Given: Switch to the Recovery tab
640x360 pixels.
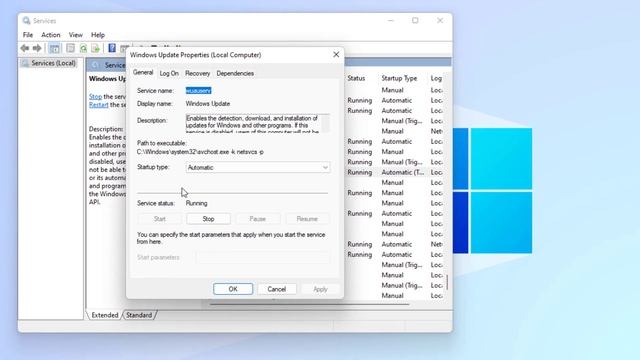Looking at the screenshot, I should tap(198, 73).
